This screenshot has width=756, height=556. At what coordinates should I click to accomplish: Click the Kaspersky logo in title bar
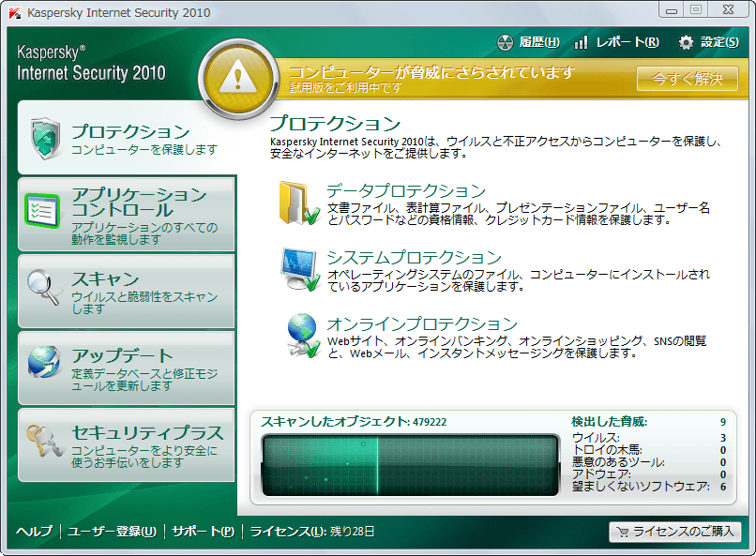coord(15,13)
